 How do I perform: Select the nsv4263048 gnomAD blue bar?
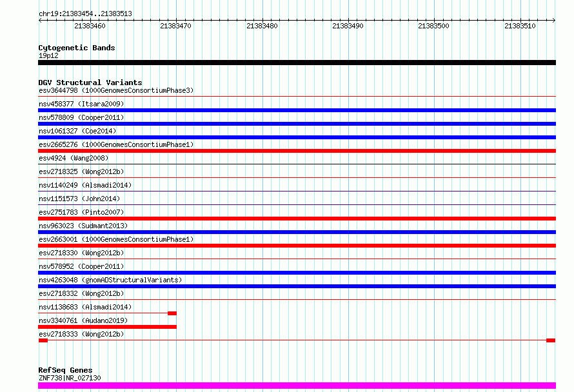click(x=297, y=286)
